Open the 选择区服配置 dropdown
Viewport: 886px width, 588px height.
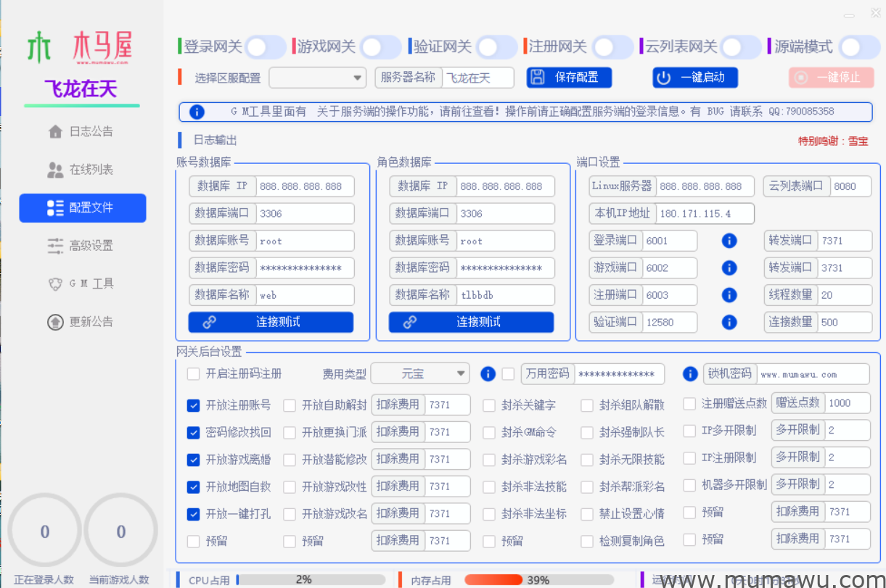(318, 78)
